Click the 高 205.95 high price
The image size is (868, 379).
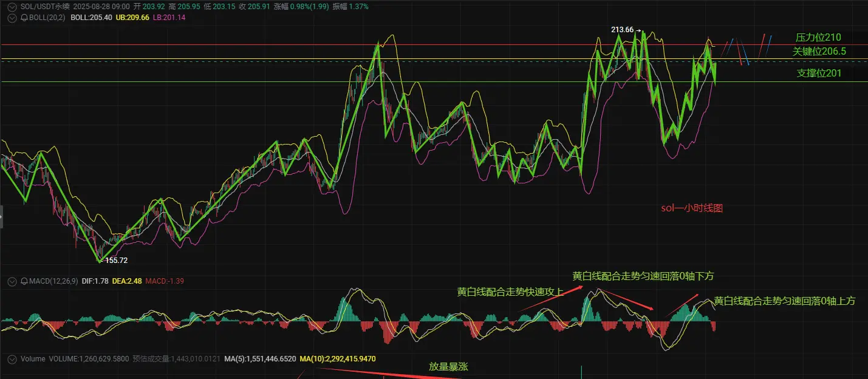pyautogui.click(x=184, y=6)
